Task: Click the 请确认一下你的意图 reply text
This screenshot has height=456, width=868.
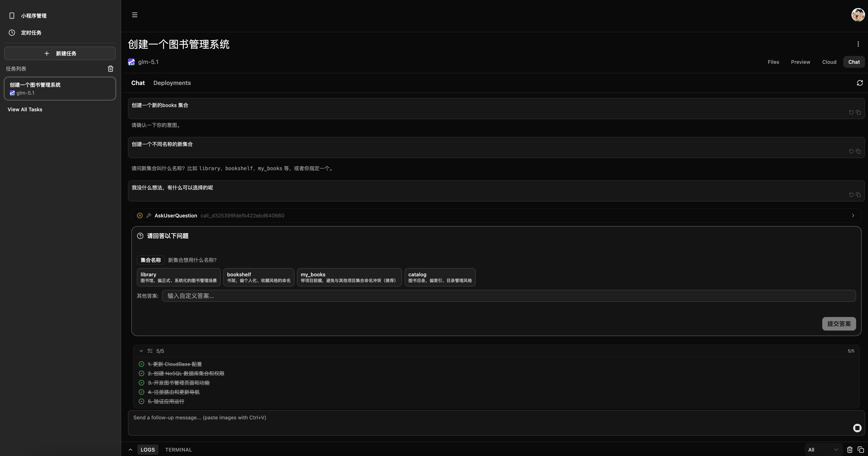Action: [x=156, y=125]
